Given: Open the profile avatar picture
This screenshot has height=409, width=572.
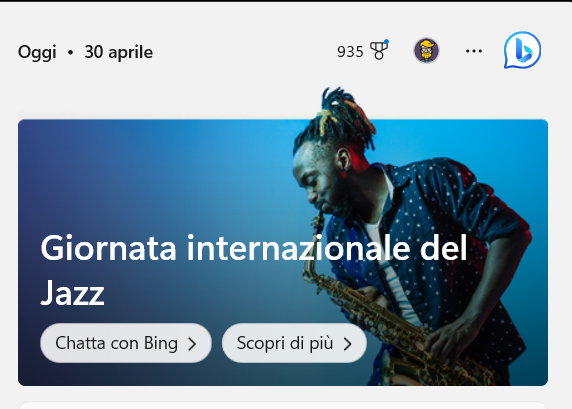Looking at the screenshot, I should click(426, 50).
